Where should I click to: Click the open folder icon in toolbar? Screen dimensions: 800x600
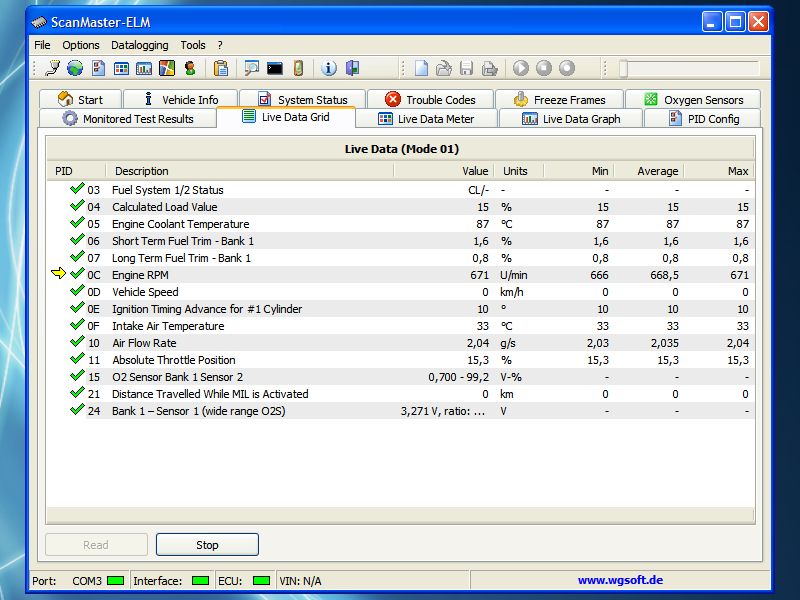(x=444, y=68)
